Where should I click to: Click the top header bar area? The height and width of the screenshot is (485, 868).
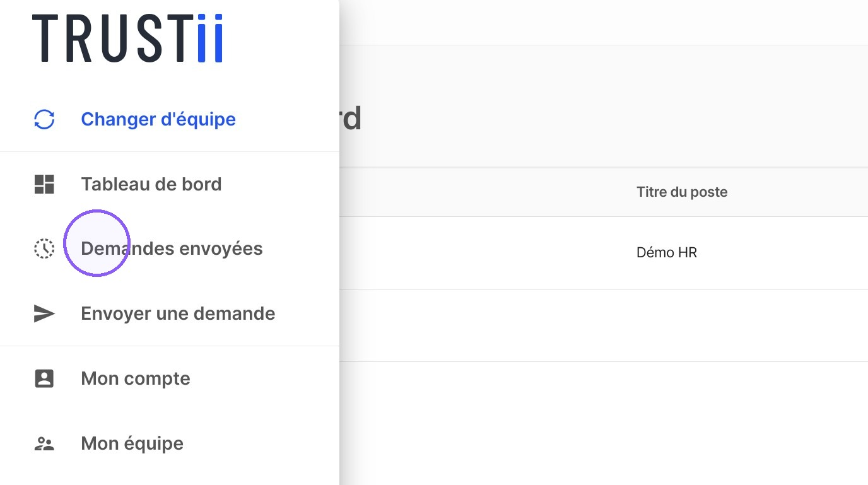click(604, 22)
